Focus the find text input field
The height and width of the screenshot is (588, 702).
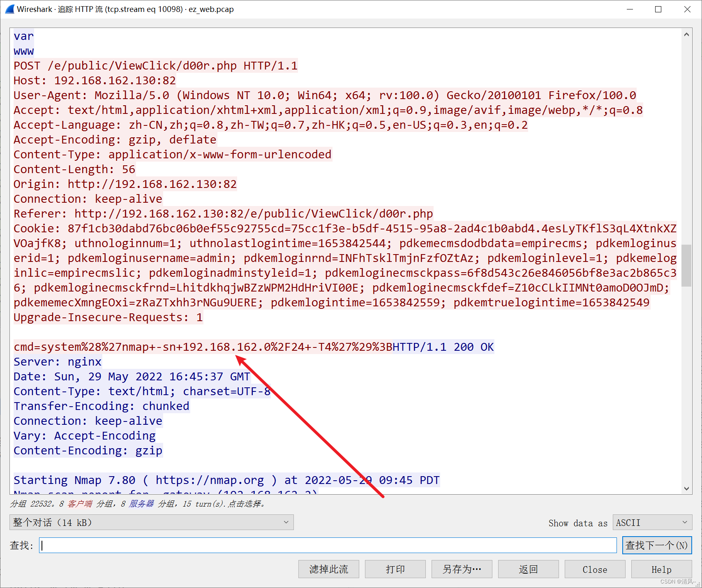tap(328, 545)
